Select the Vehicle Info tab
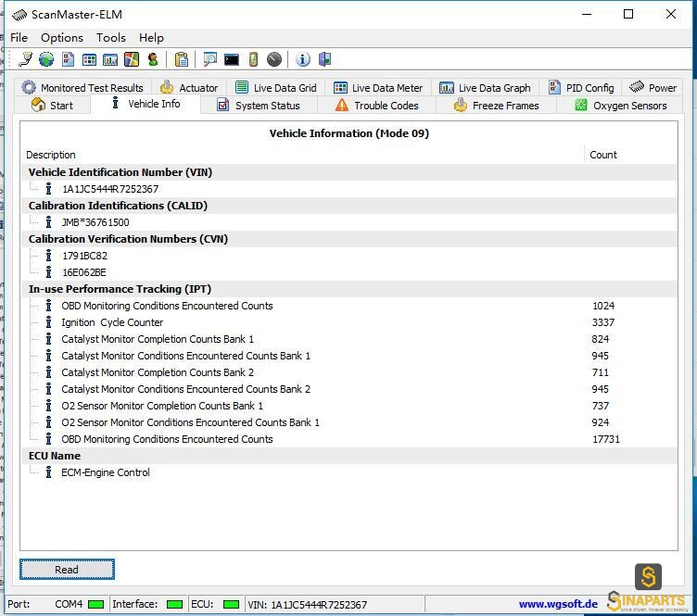This screenshot has width=697, height=616. point(146,104)
